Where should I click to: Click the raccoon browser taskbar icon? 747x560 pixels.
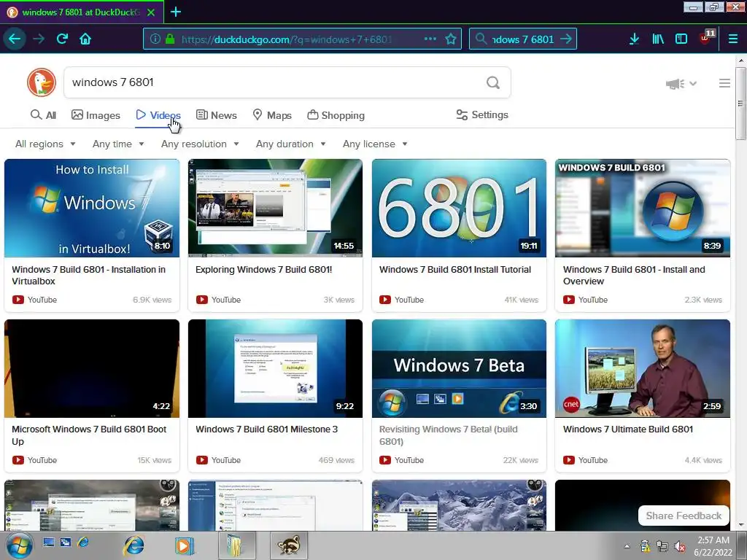point(289,545)
